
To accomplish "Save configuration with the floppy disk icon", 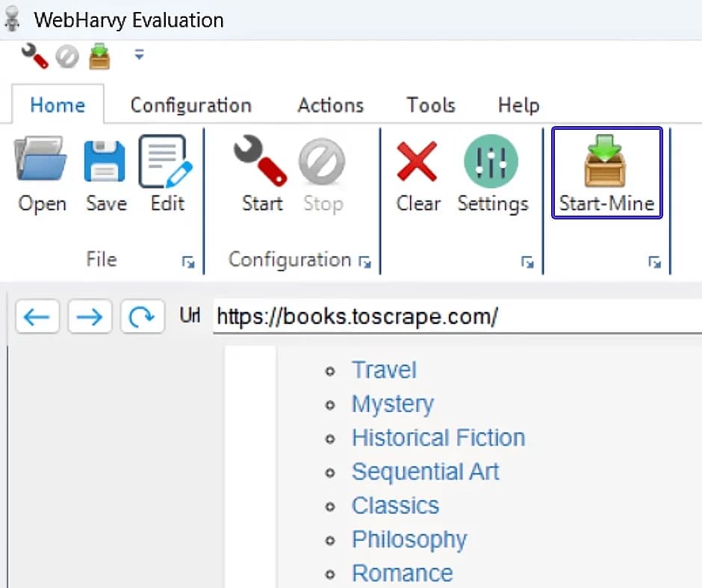I will (x=105, y=160).
